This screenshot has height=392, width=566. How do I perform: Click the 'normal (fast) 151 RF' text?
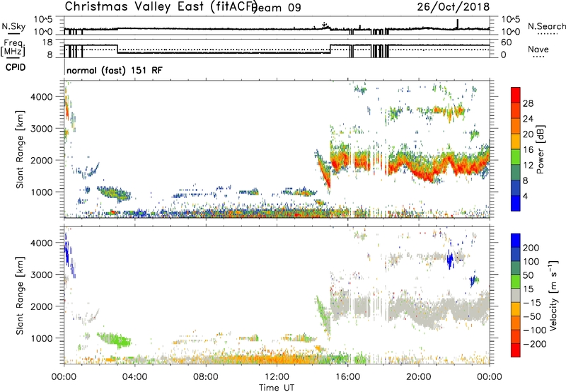pyautogui.click(x=115, y=70)
